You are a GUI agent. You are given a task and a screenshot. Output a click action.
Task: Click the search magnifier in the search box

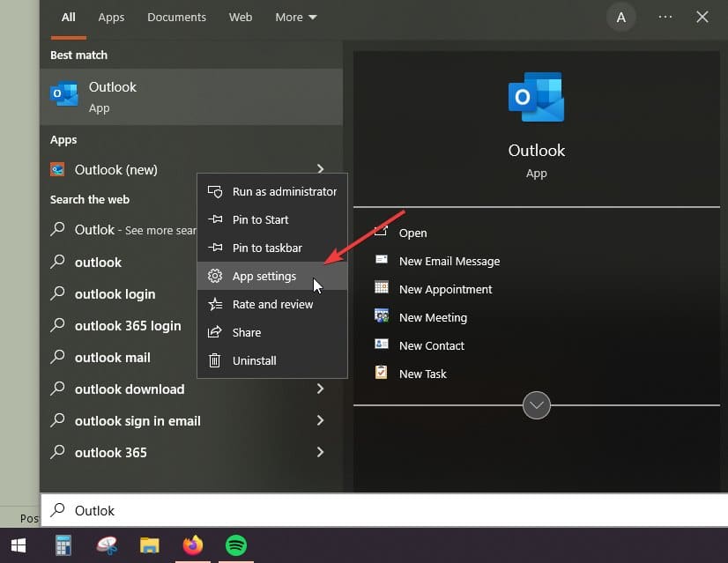[57, 509]
